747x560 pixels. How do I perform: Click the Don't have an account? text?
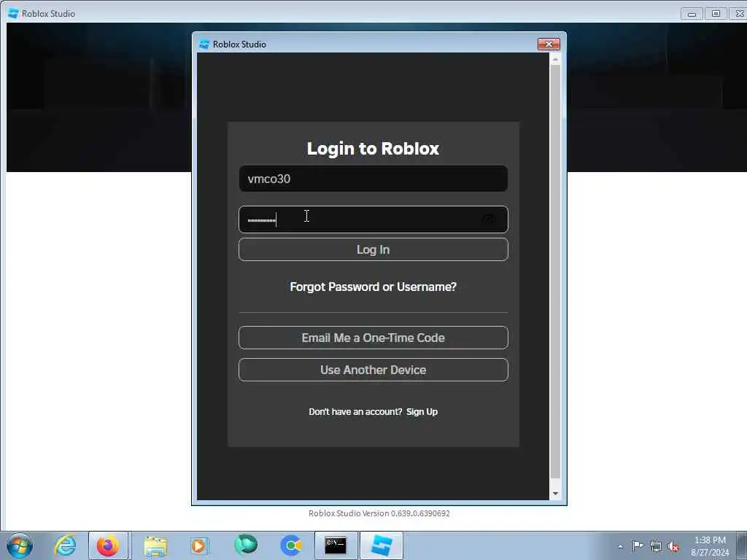point(355,411)
